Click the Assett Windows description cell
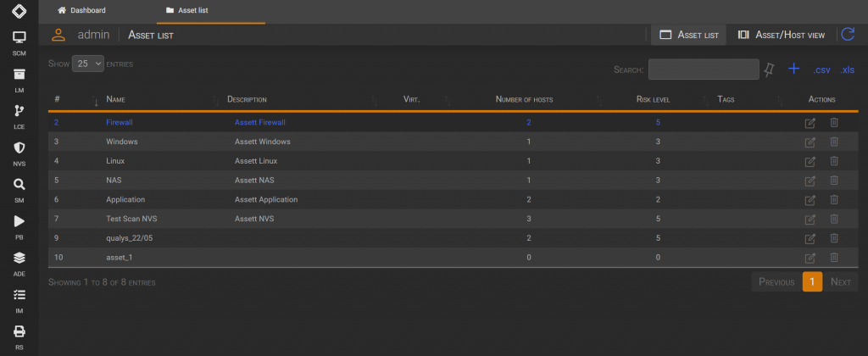This screenshot has height=356, width=868. tap(263, 142)
